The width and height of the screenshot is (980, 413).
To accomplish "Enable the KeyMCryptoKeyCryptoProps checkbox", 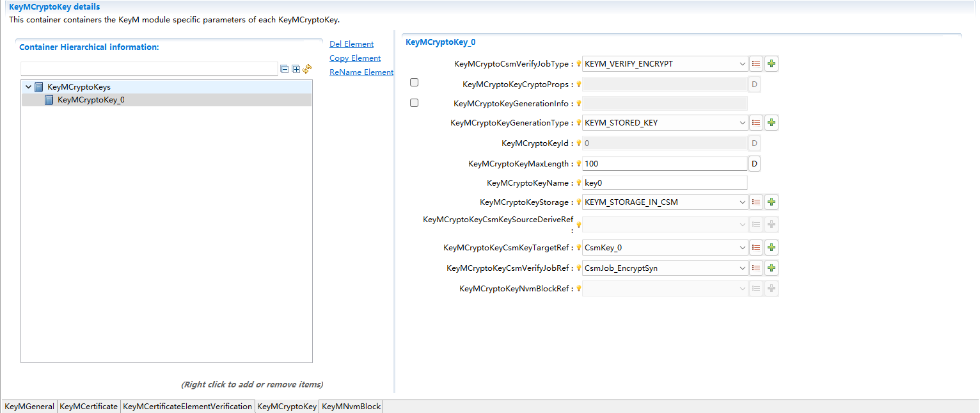I will 414,83.
